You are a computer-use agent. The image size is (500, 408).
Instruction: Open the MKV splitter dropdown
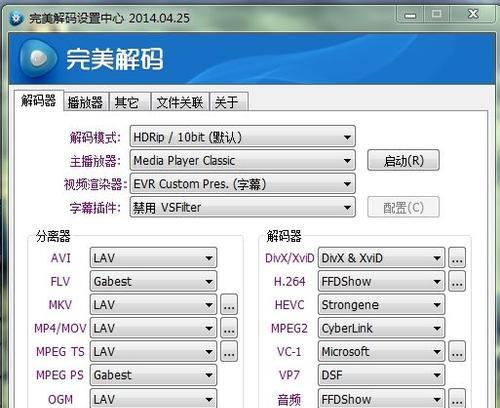click(153, 305)
